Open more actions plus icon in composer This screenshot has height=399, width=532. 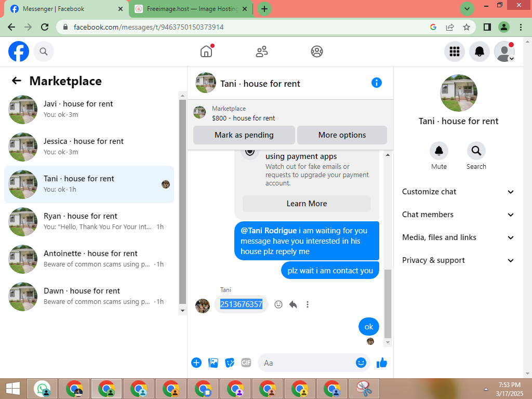196,363
